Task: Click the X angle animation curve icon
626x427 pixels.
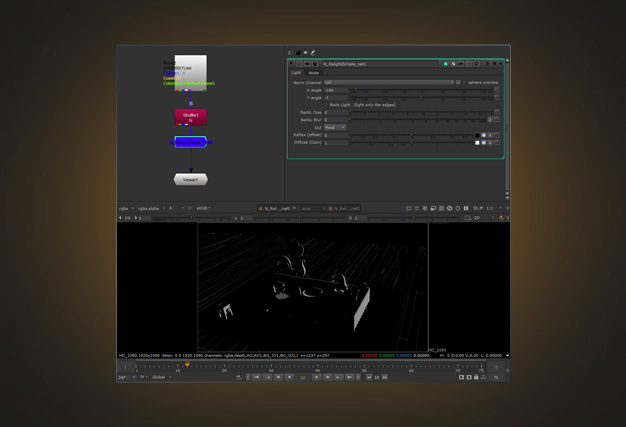Action: (x=497, y=90)
